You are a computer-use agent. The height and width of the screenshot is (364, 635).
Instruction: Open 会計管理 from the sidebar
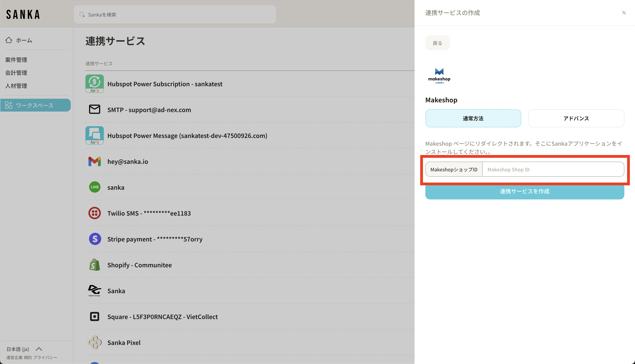coord(16,73)
